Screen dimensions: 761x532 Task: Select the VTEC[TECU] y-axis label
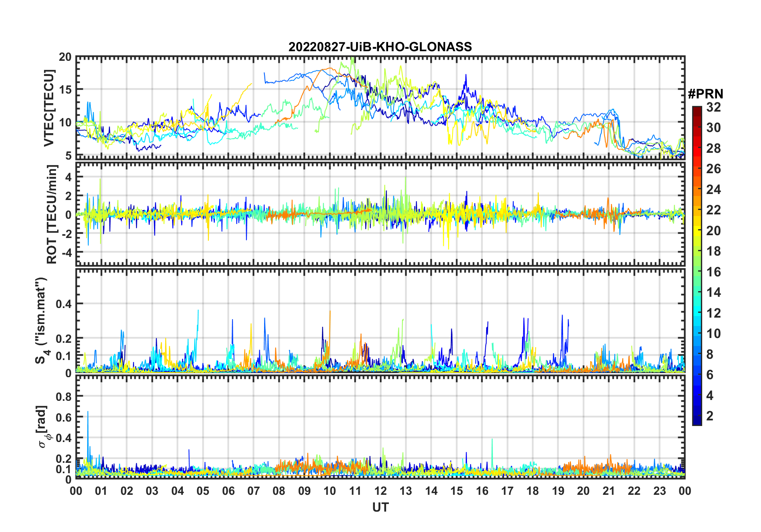point(49,108)
